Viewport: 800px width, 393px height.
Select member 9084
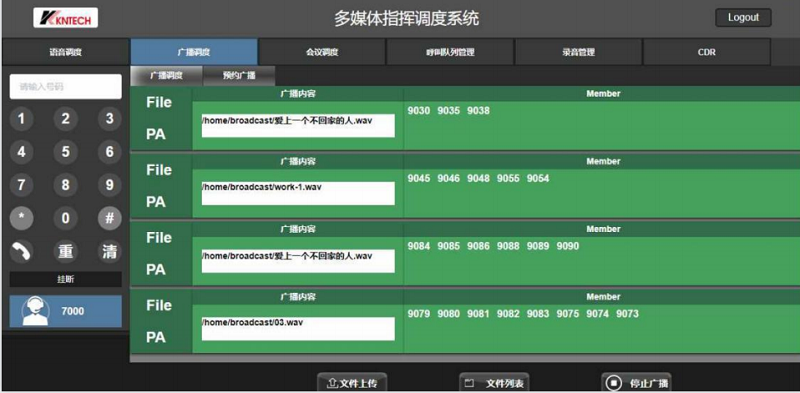point(418,246)
